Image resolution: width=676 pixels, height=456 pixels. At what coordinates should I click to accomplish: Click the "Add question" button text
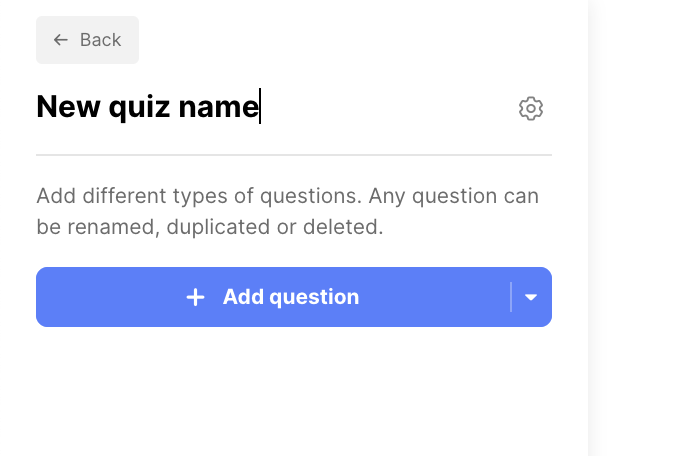pos(290,297)
